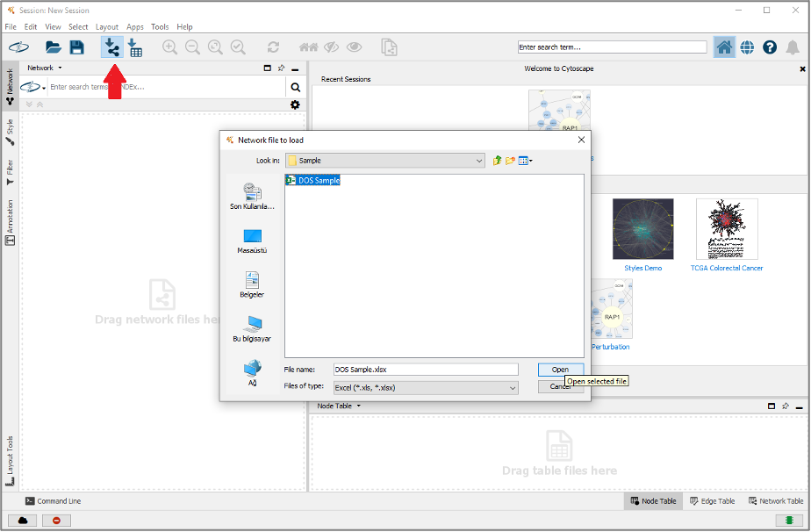811x532 pixels.
Task: Open cloud icon in status bar
Action: pyautogui.click(x=23, y=520)
